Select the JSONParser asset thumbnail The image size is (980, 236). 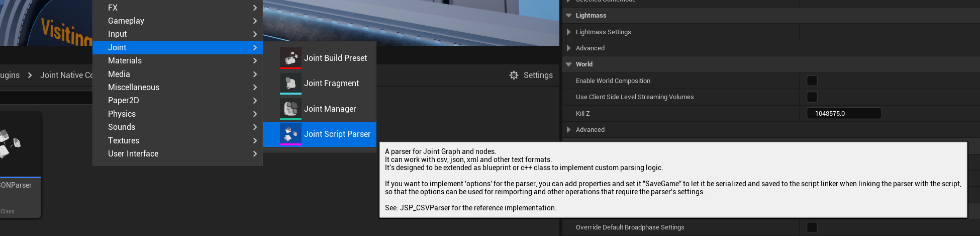15,146
